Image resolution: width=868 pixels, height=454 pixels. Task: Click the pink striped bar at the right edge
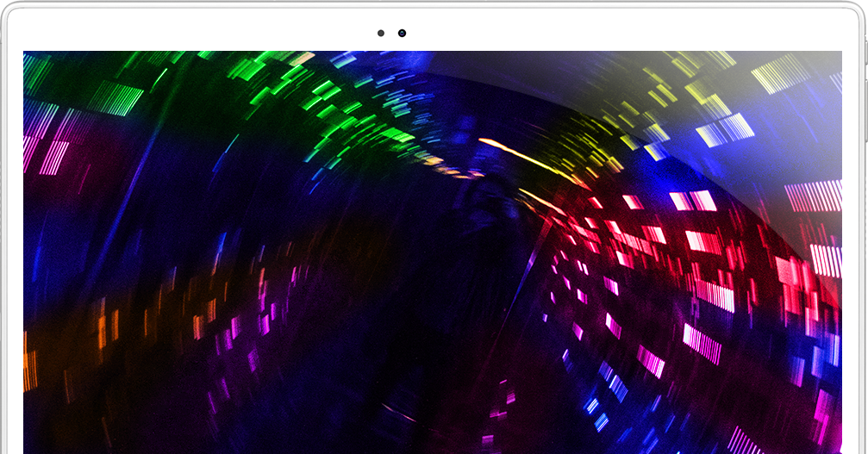point(813,196)
